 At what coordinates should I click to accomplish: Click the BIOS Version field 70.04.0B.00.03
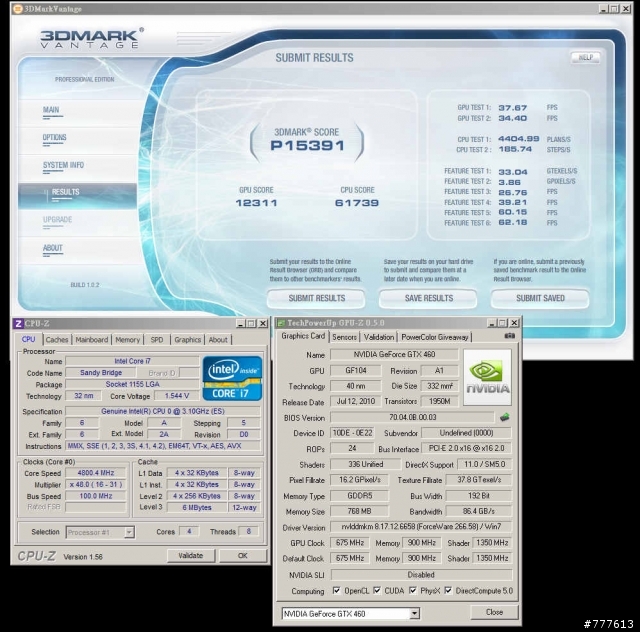click(x=412, y=417)
